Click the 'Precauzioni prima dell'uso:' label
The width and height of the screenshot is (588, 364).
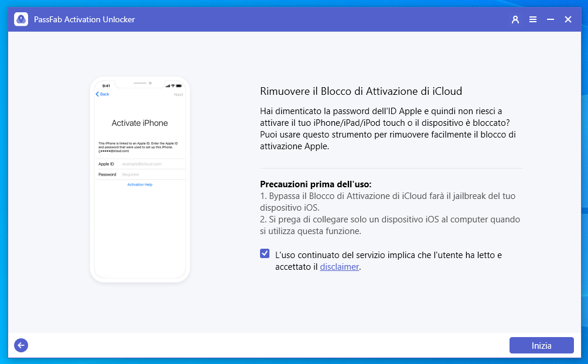316,184
